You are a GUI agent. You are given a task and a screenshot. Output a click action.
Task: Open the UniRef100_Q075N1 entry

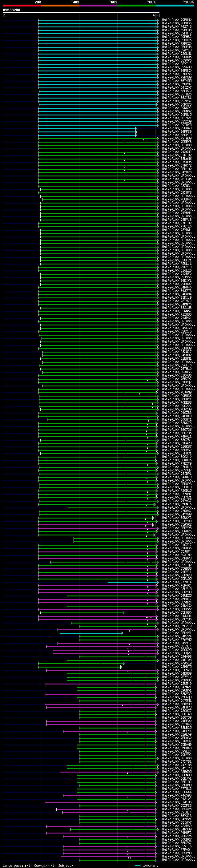tap(177, 700)
